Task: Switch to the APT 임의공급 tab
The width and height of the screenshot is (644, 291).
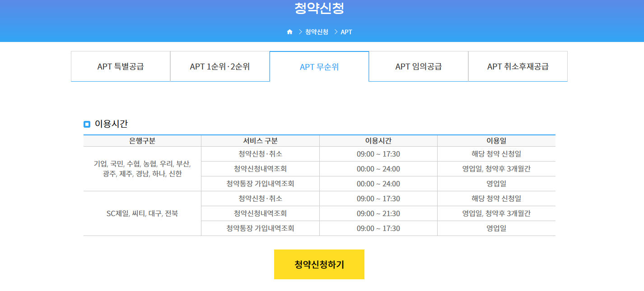Action: tap(418, 66)
